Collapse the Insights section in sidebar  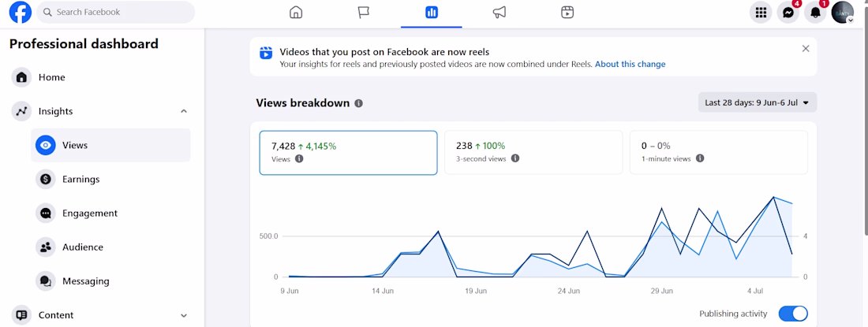click(x=184, y=112)
